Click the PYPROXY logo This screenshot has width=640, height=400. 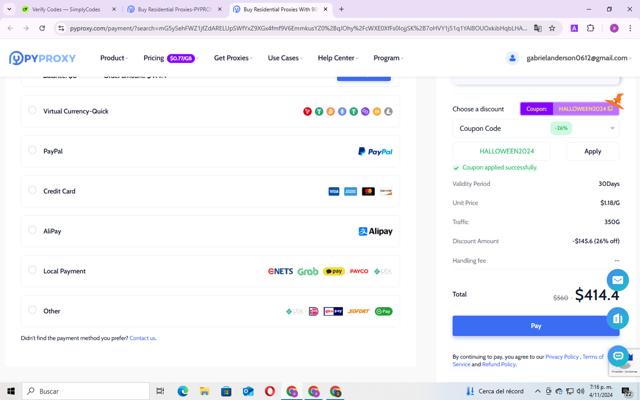(x=42, y=58)
